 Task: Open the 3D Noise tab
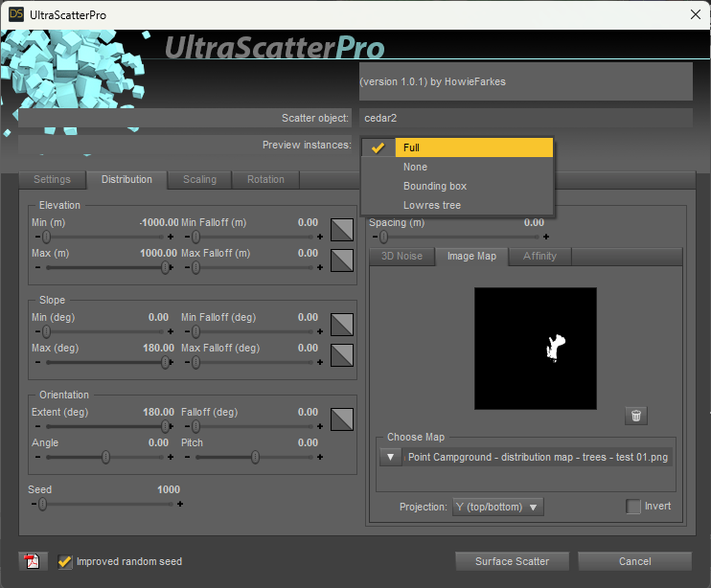[401, 256]
